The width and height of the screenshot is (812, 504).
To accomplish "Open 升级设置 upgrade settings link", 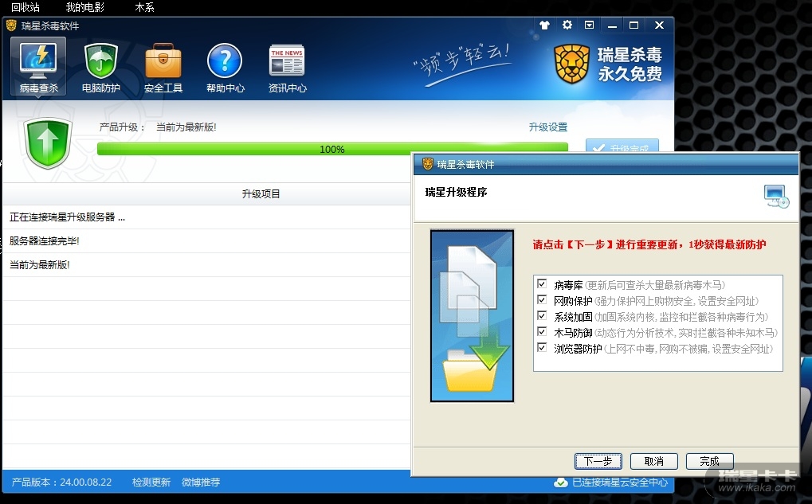I will click(548, 127).
